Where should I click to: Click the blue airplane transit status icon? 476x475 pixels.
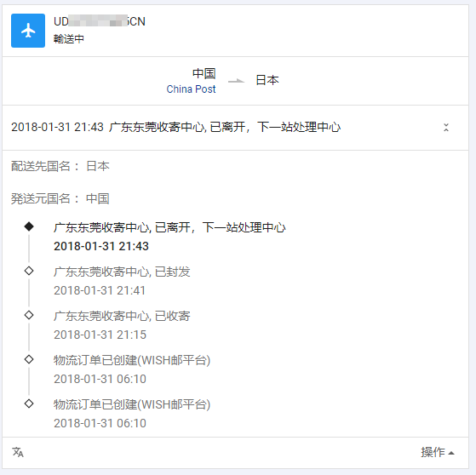[28, 31]
